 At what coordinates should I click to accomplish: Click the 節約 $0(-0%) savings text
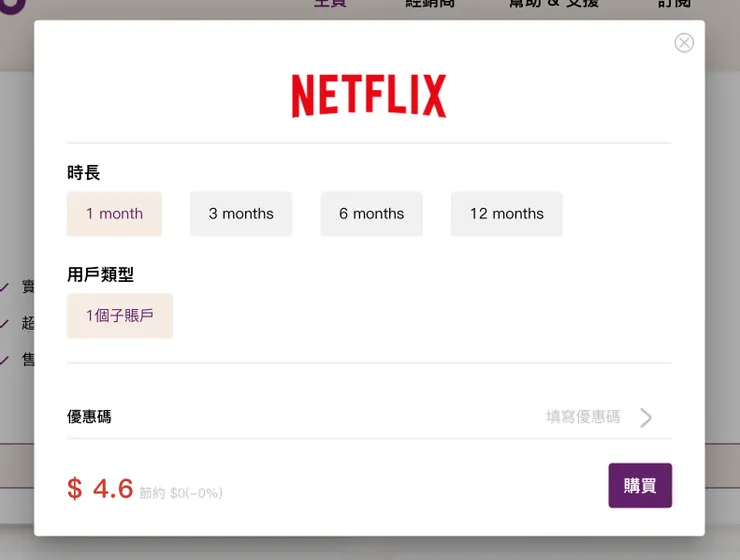[181, 493]
